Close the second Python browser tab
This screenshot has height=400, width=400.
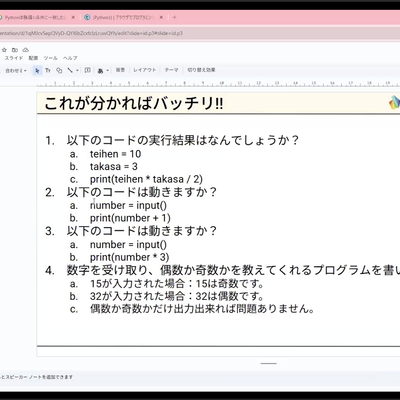[161, 17]
